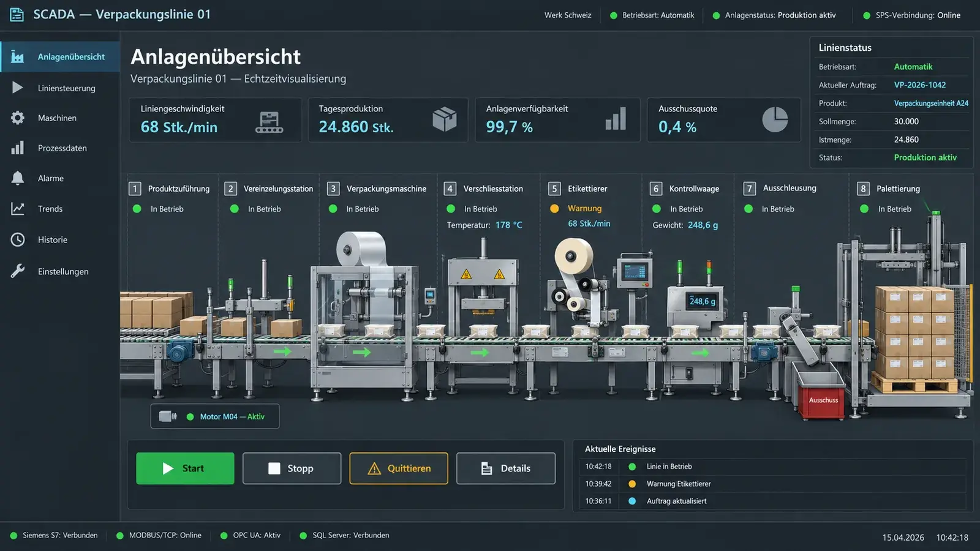Open Einstellungen in the sidebar
Image resolution: width=980 pixels, height=551 pixels.
pos(60,271)
